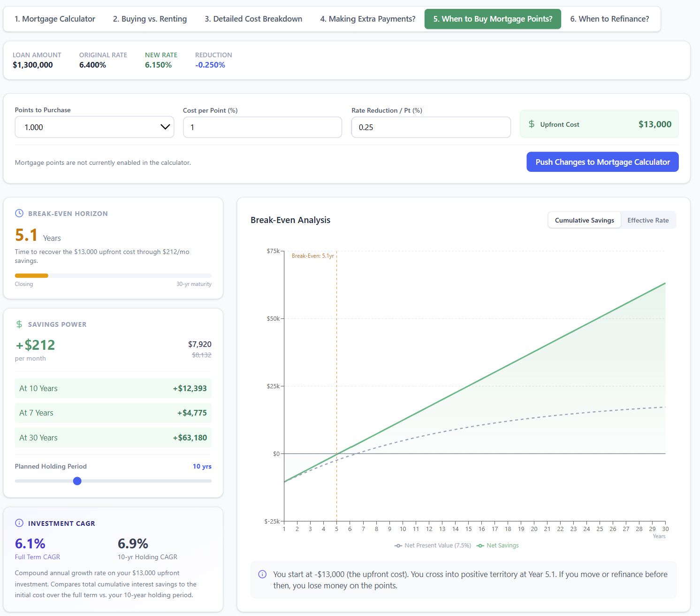Click the Net Savings legend marker
Screen dimensions: 700x616
[480, 546]
